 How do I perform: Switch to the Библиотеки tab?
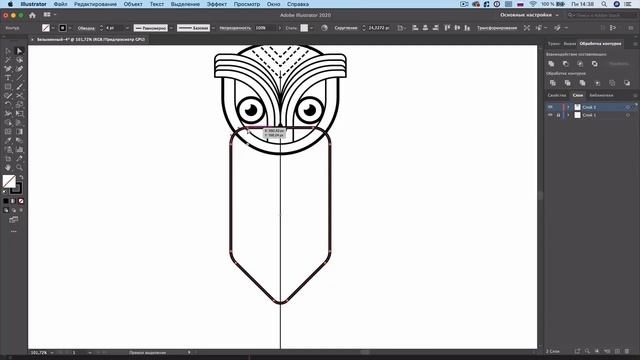pyautogui.click(x=601, y=95)
